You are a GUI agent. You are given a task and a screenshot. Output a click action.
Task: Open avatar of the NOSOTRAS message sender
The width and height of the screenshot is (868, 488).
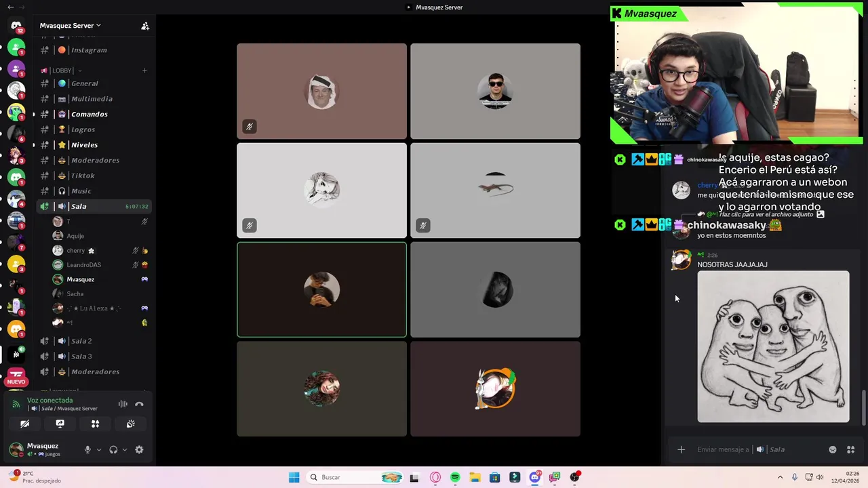click(681, 260)
